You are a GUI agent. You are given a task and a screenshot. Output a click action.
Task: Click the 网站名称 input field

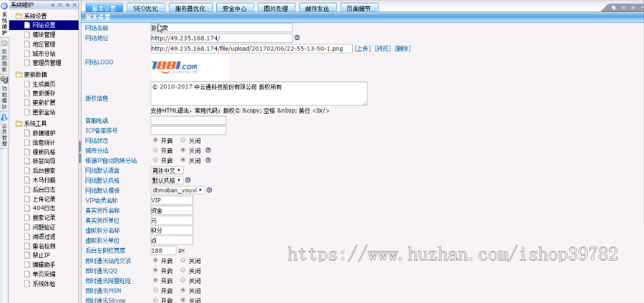point(221,27)
